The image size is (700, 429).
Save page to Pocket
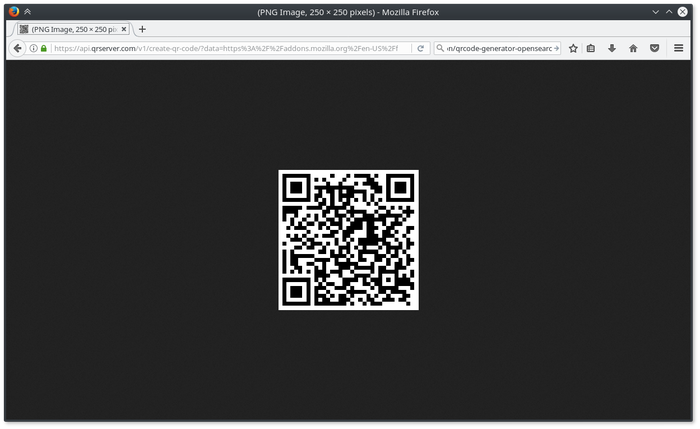point(654,48)
